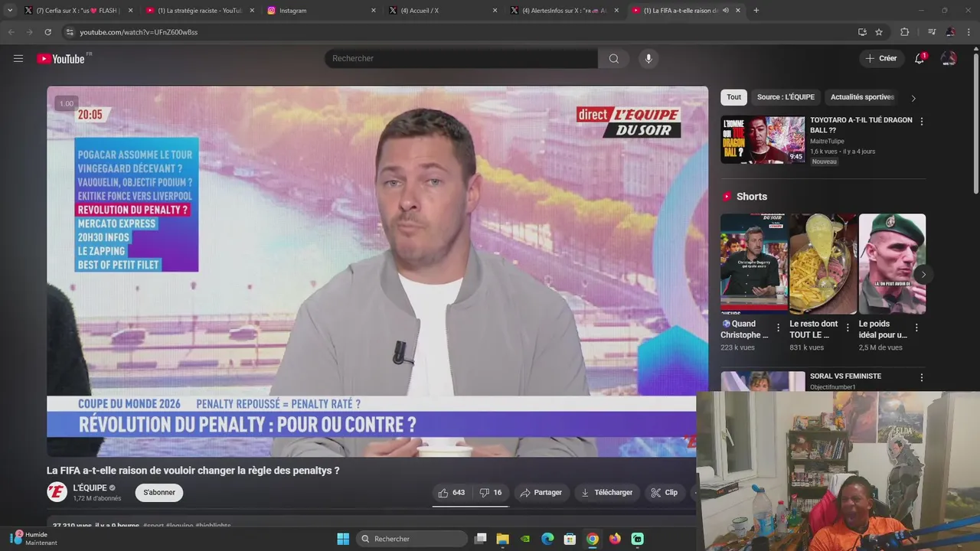Click the page vertical scrollbar thumb
This screenshot has width=980, height=551.
[975, 122]
